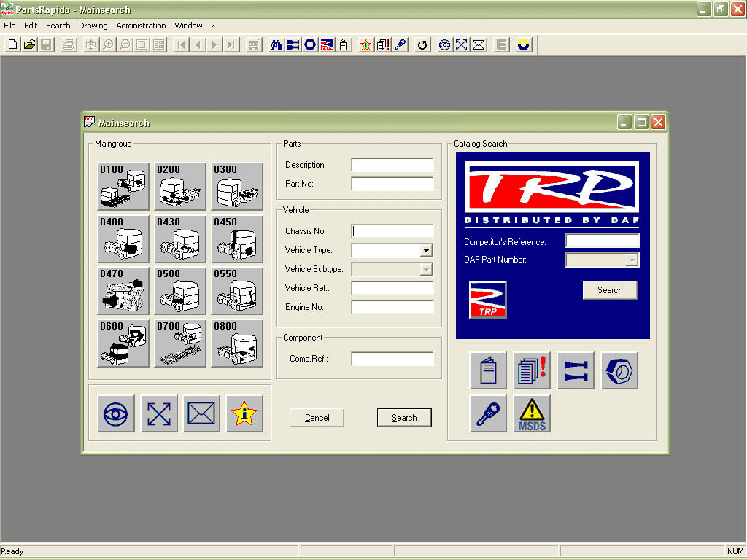Open the Search menu
Viewport: 747px width, 560px height.
point(58,26)
